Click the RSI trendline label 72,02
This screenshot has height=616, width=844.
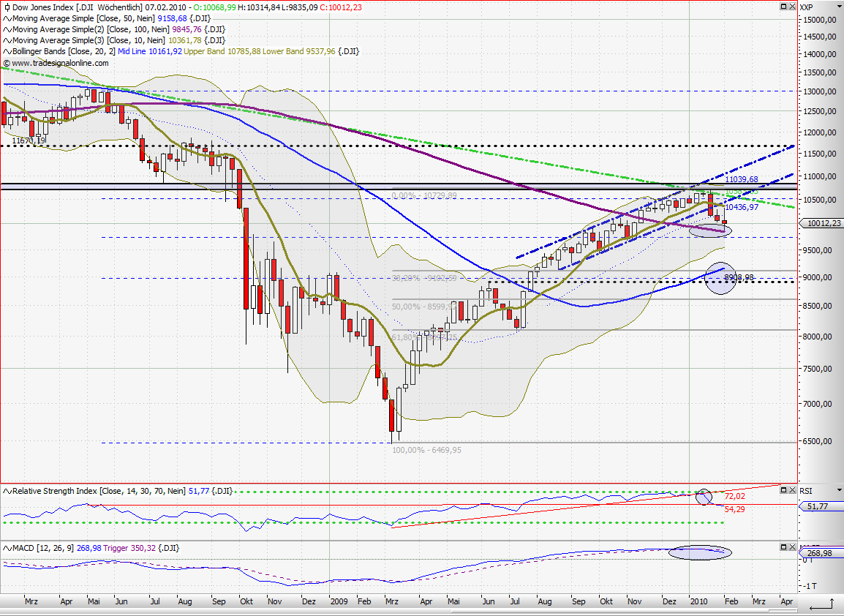[735, 496]
